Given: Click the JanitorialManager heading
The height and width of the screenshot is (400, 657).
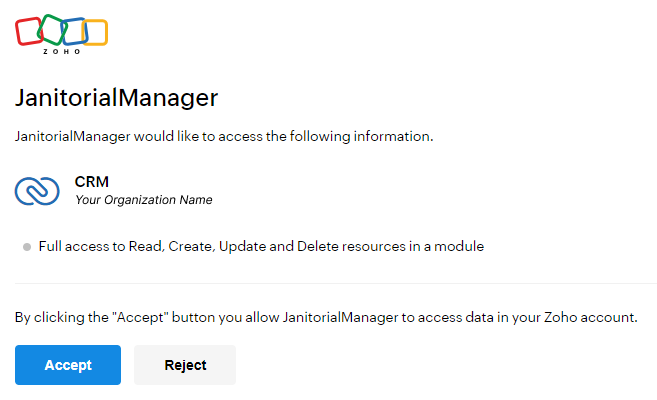Looking at the screenshot, I should 116,98.
